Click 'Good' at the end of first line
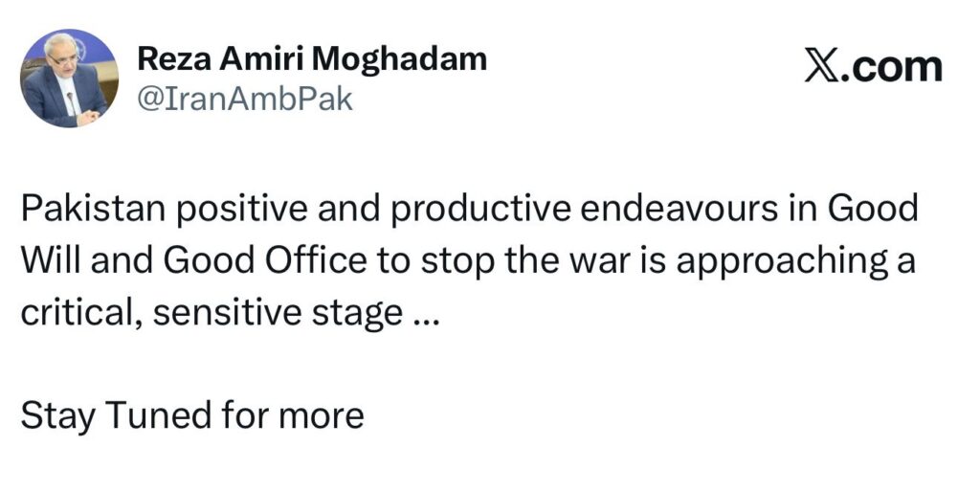This screenshot has height=492, width=980. pos(873,209)
